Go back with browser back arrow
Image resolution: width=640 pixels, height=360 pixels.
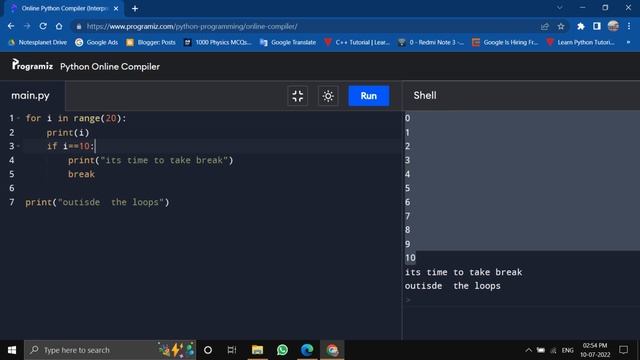(11, 26)
